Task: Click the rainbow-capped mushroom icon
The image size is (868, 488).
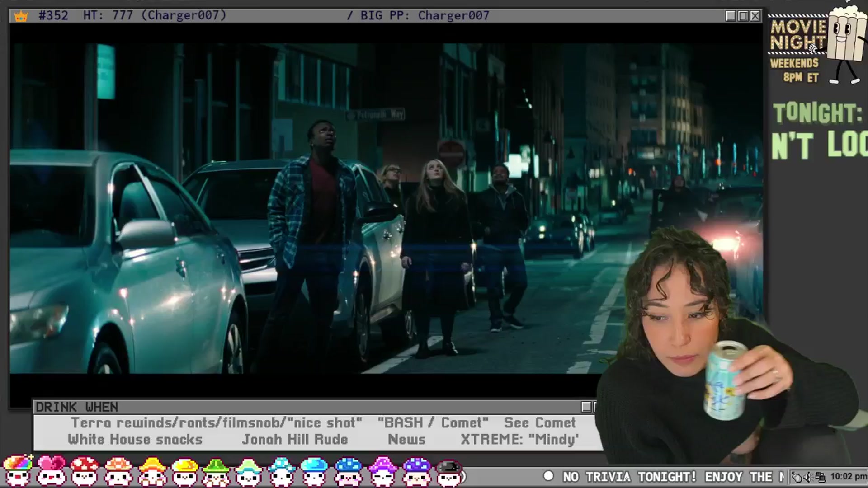Action: tap(18, 471)
